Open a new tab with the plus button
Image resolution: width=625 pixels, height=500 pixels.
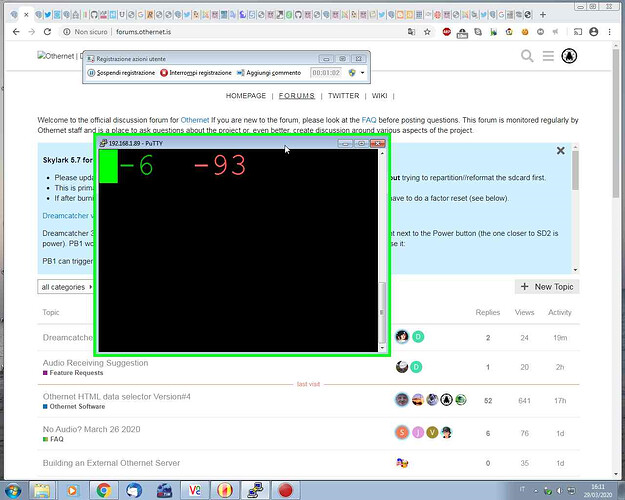[x=542, y=15]
